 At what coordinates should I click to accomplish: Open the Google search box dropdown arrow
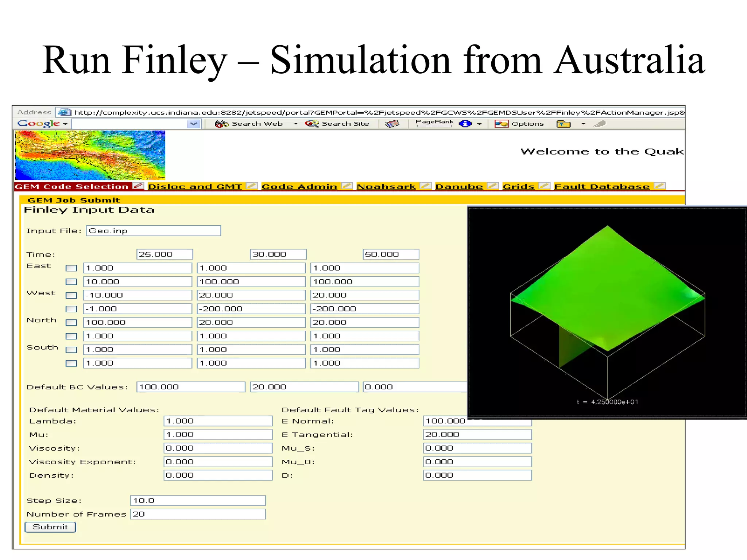click(194, 124)
